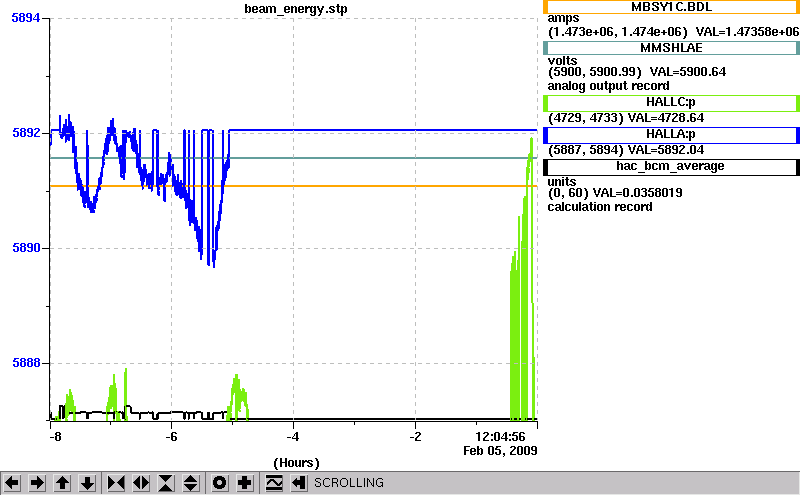Click the horizontal zoom-out diamond icon
The width and height of the screenshot is (800, 495).
pyautogui.click(x=141, y=483)
